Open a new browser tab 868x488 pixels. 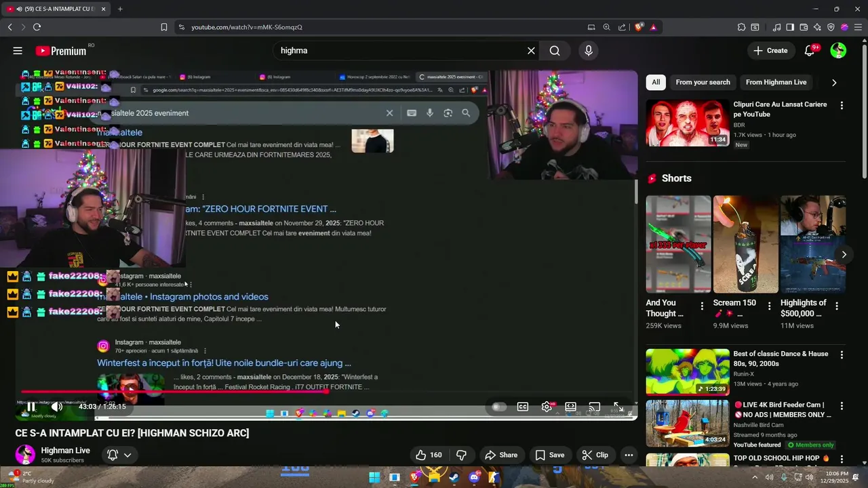120,9
